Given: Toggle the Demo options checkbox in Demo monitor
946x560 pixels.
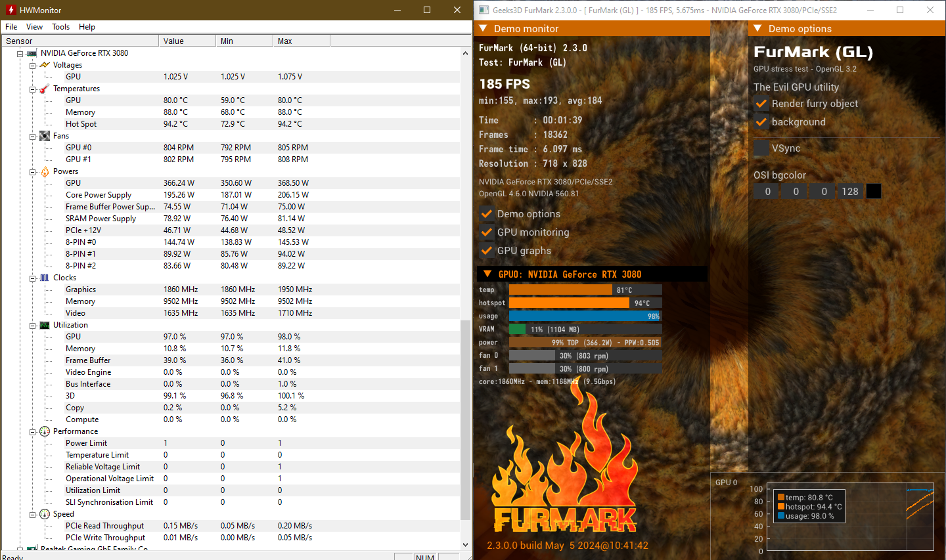Looking at the screenshot, I should coord(487,214).
